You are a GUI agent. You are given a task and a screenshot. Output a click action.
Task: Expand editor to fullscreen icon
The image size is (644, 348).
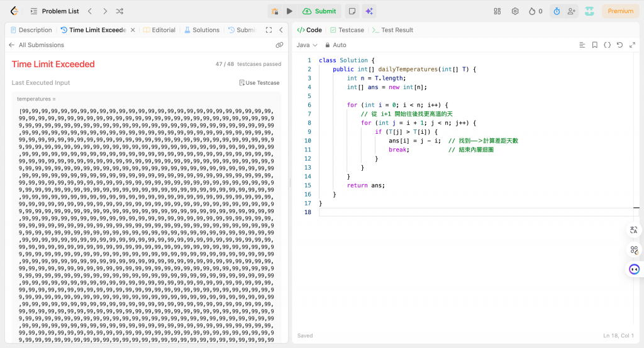click(632, 45)
